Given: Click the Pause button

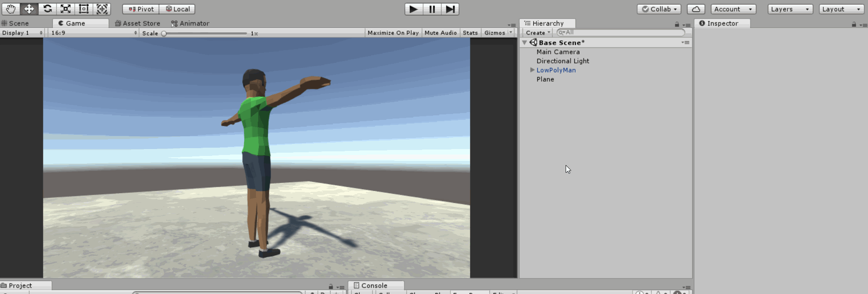Looking at the screenshot, I should point(432,9).
